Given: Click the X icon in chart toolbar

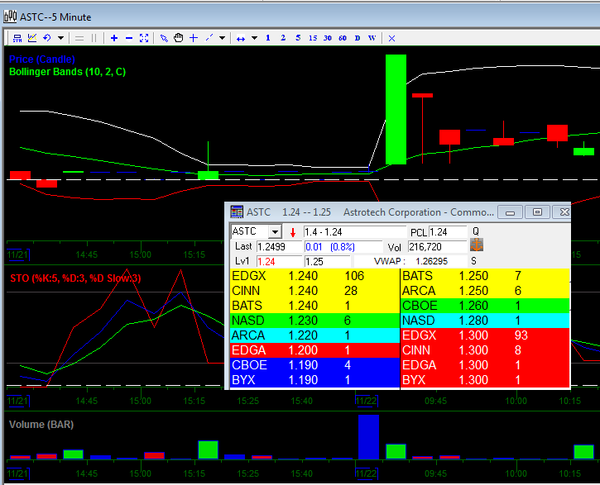Looking at the screenshot, I should click(391, 38).
